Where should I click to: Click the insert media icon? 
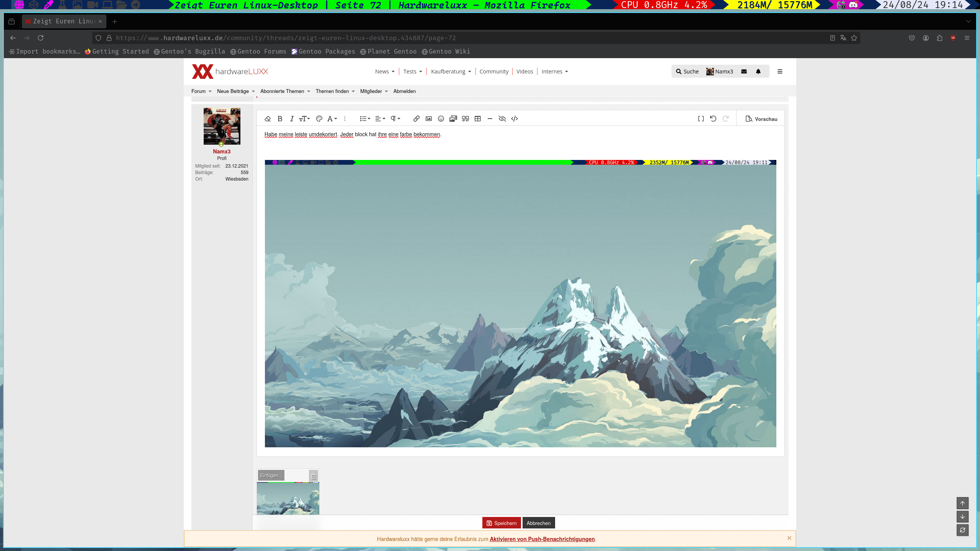pyautogui.click(x=453, y=119)
